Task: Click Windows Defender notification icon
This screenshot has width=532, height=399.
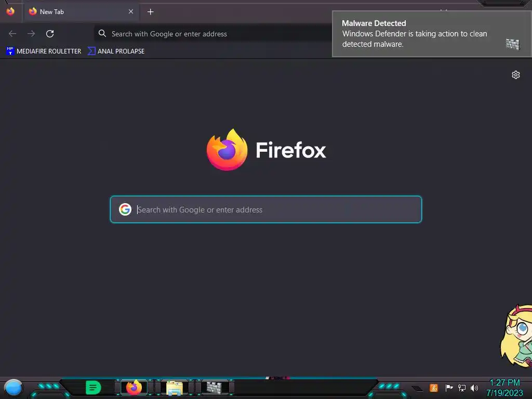Action: [x=513, y=44]
